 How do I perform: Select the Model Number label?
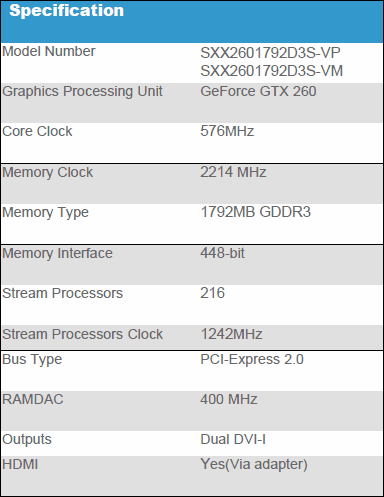[49, 51]
